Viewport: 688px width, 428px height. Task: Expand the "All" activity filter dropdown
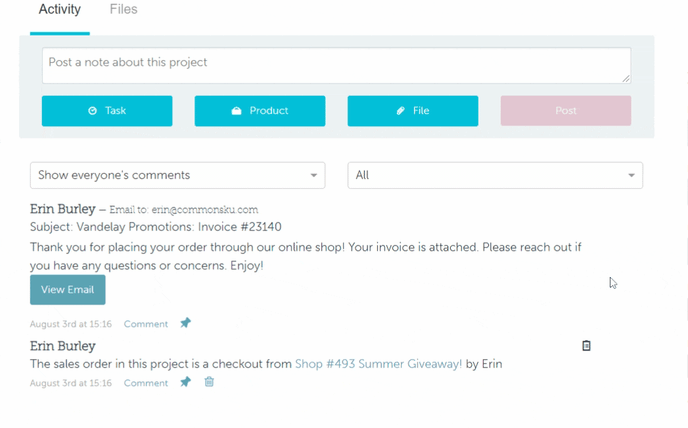[x=494, y=175]
